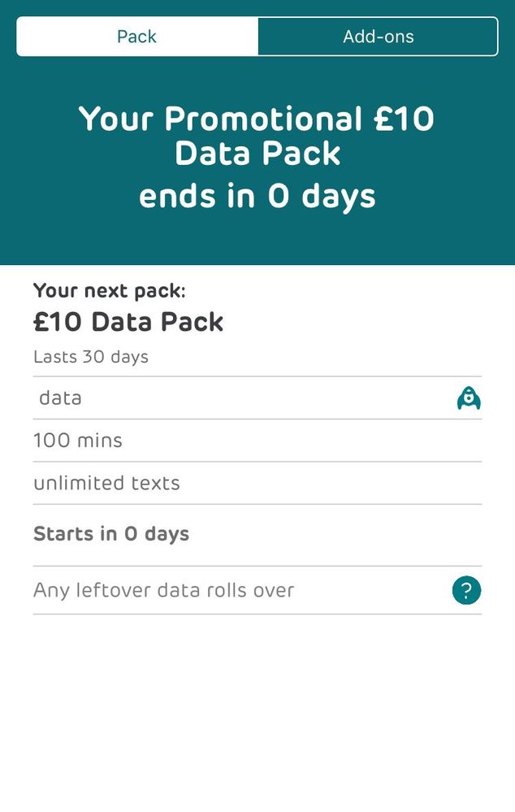Tap '£10' in the banner heading

coord(404,119)
